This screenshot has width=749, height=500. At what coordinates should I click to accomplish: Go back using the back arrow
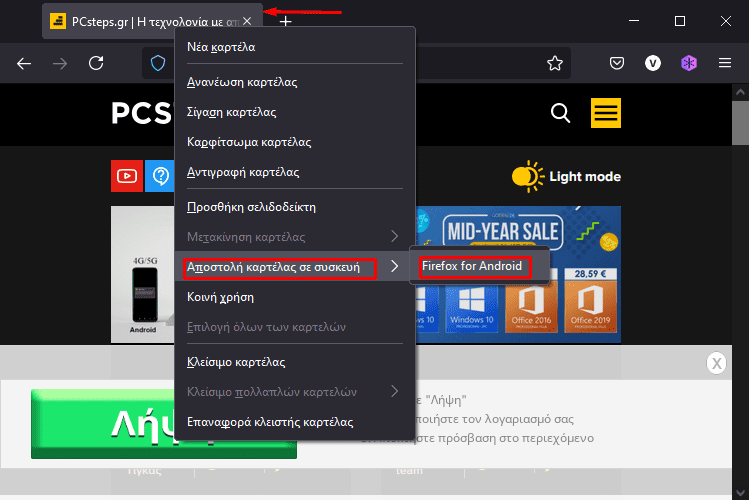click(x=24, y=63)
